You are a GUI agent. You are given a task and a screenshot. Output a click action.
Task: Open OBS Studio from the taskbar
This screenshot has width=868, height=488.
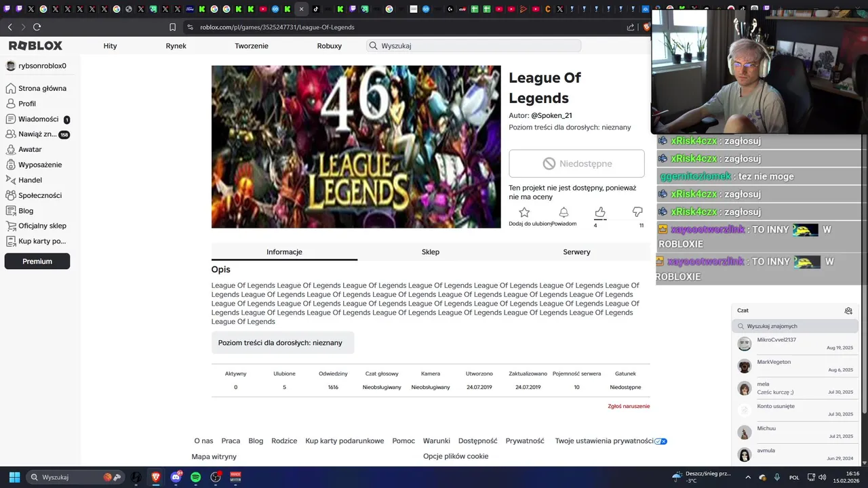click(216, 477)
